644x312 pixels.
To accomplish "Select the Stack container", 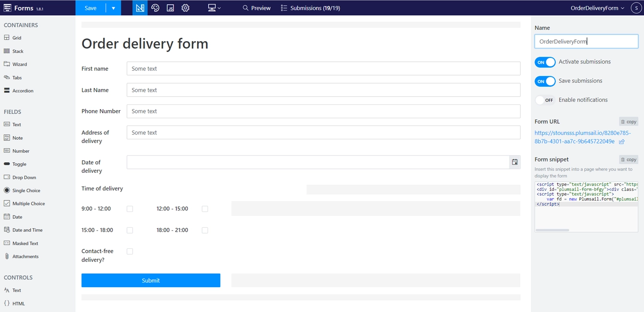I will (x=14, y=51).
